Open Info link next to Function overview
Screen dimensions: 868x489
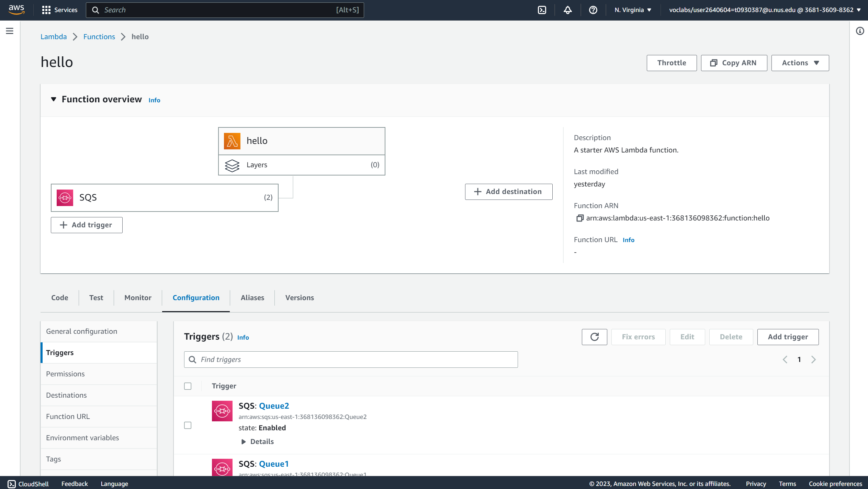(154, 100)
